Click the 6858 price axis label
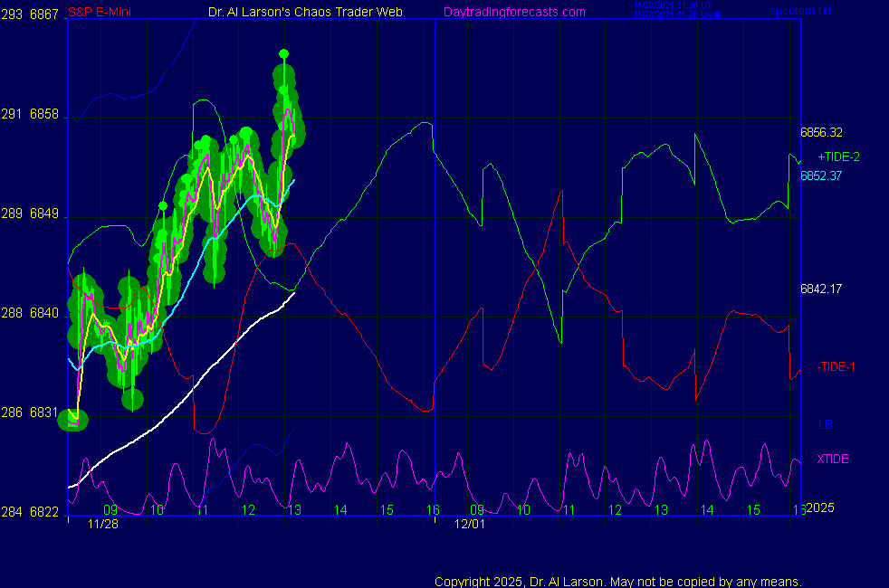 tap(44, 115)
